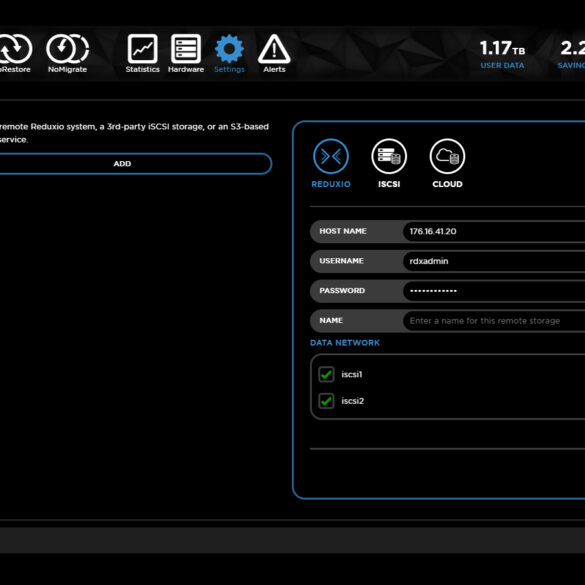Click the NAME field label
This screenshot has width=585, height=585.
click(x=331, y=321)
